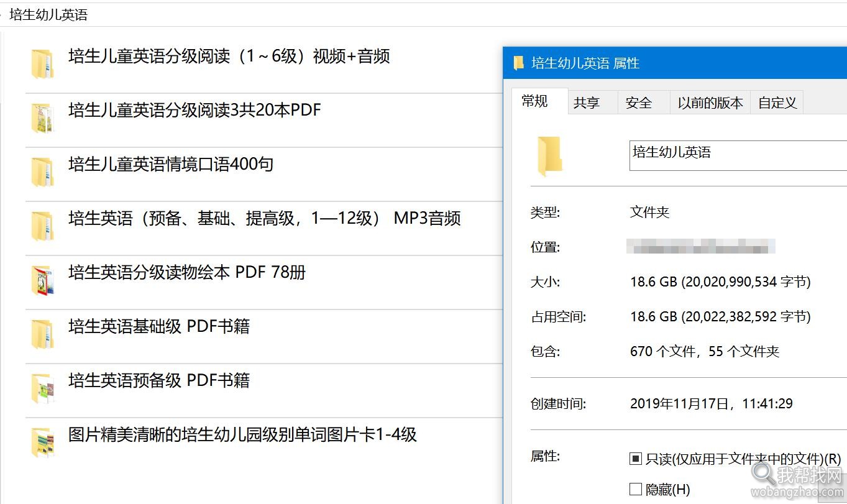Select folder name 图片精美清晰的培生幼儿园级别单词图片卡1-4级
This screenshot has height=504, width=847.
pos(242,435)
